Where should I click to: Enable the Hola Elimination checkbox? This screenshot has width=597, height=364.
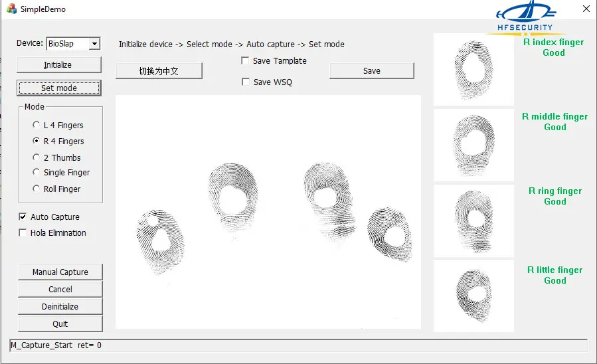pos(23,233)
